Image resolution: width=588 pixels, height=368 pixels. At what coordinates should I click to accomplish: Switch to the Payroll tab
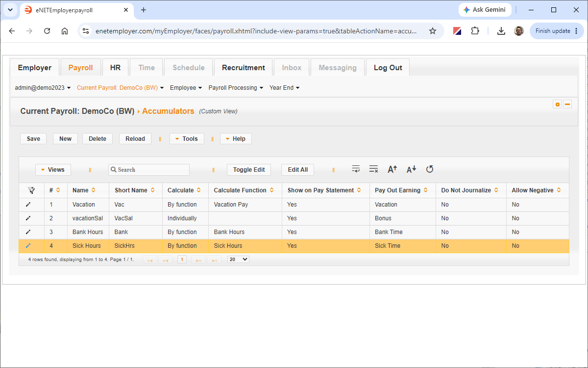click(x=81, y=68)
